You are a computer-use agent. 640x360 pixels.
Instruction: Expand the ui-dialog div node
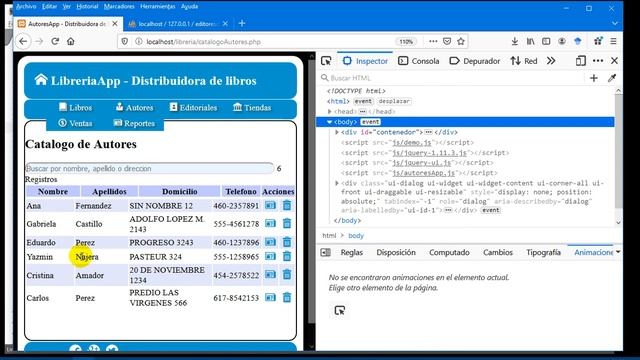[337, 183]
